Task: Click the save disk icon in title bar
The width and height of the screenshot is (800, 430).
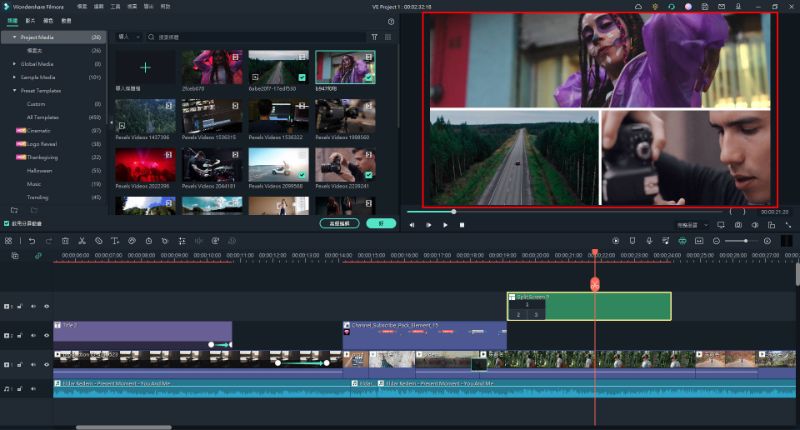Action: point(705,7)
